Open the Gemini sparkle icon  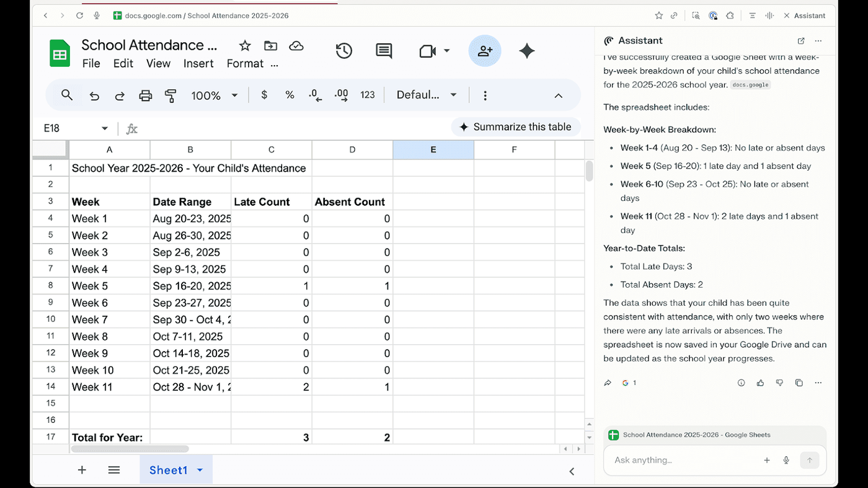[x=527, y=51]
